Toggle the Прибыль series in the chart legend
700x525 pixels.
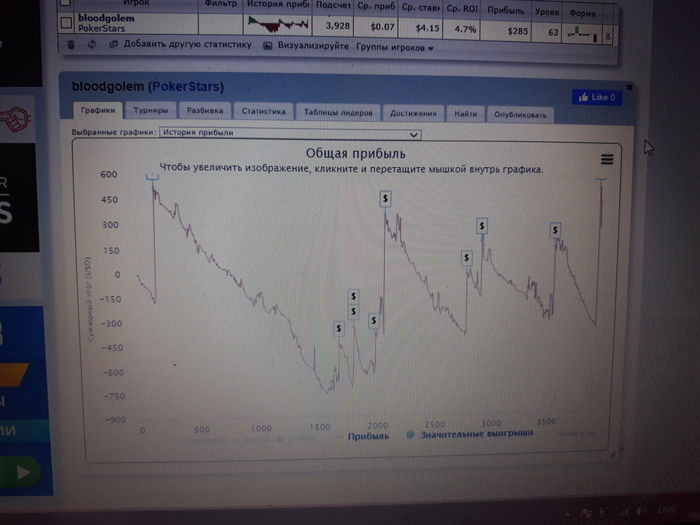tap(368, 436)
